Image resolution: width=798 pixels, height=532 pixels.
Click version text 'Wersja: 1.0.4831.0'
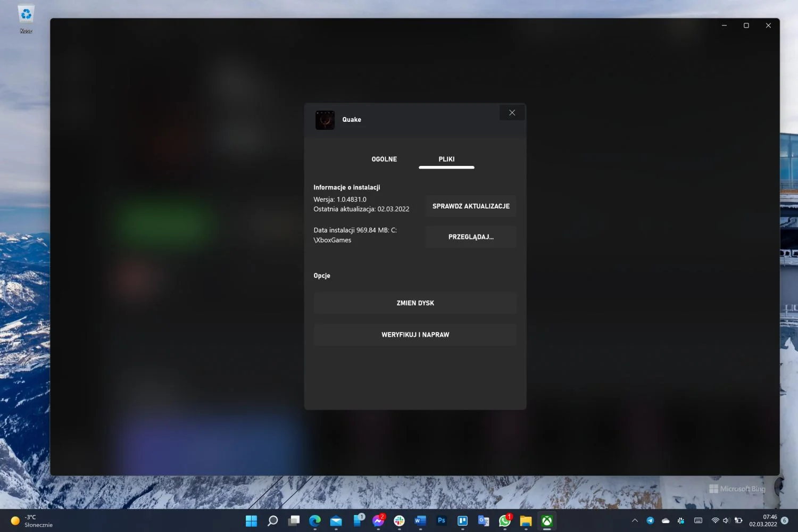340,199
